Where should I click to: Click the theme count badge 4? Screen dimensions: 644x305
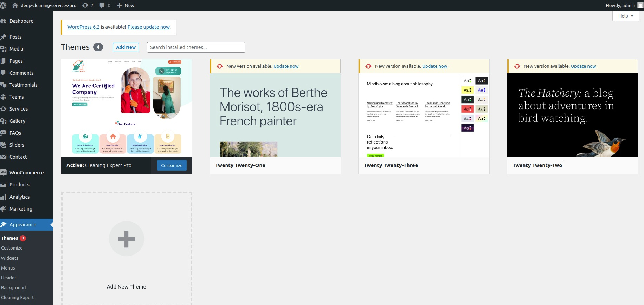[x=98, y=47]
